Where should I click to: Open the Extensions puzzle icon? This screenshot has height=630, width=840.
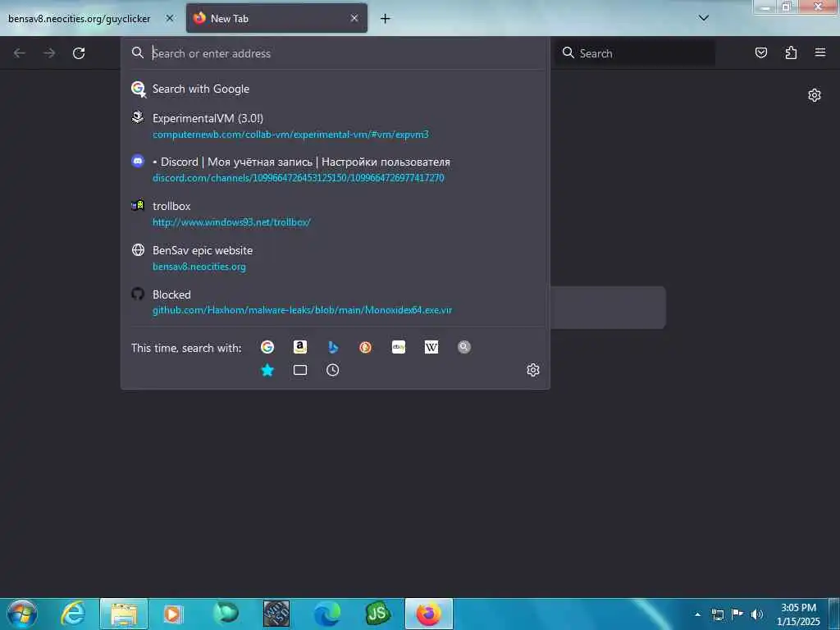(x=791, y=52)
